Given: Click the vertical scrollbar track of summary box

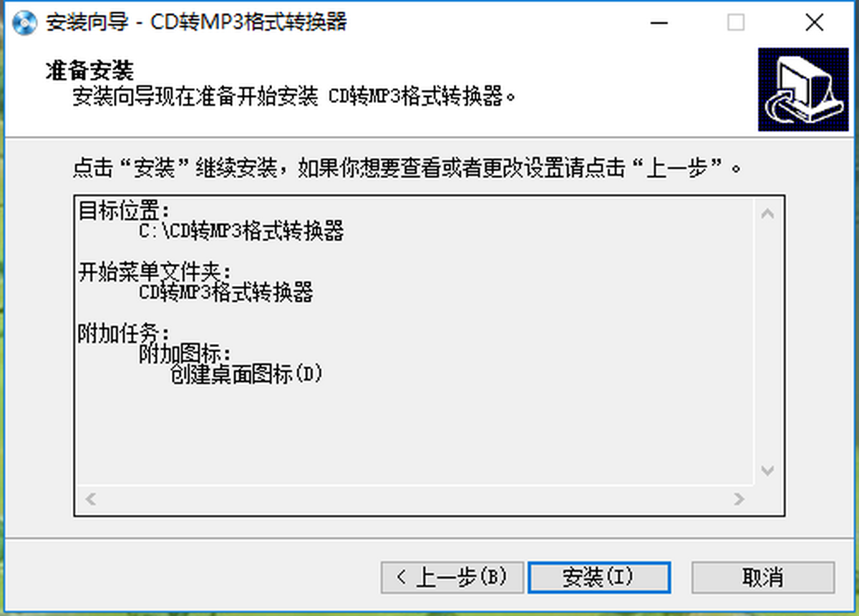Looking at the screenshot, I should 767,342.
